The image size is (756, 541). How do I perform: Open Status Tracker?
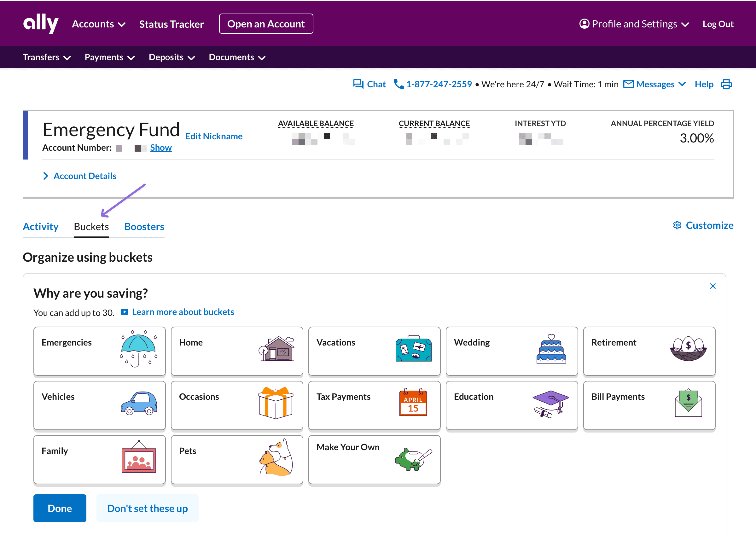click(x=172, y=24)
